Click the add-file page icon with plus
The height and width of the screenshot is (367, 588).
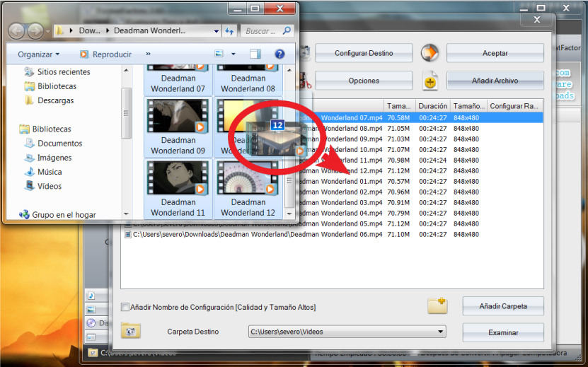(430, 81)
